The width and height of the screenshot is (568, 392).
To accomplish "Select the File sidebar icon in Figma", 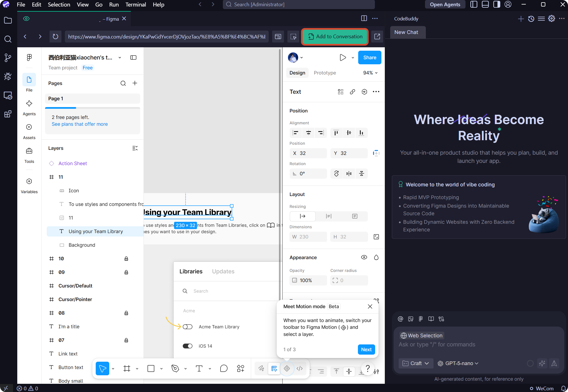I will (29, 83).
